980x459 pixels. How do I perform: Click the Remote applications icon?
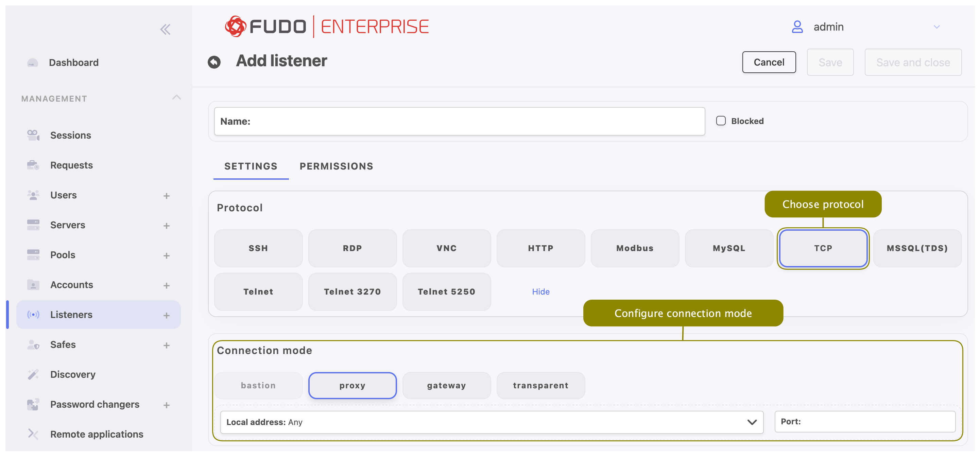pos(33,434)
